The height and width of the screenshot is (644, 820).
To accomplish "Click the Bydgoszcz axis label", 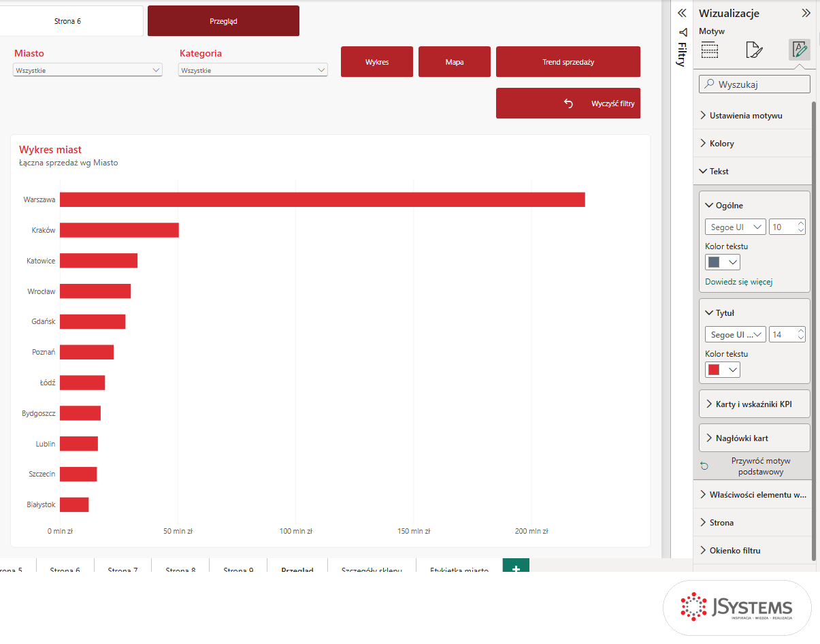I will pos(39,413).
